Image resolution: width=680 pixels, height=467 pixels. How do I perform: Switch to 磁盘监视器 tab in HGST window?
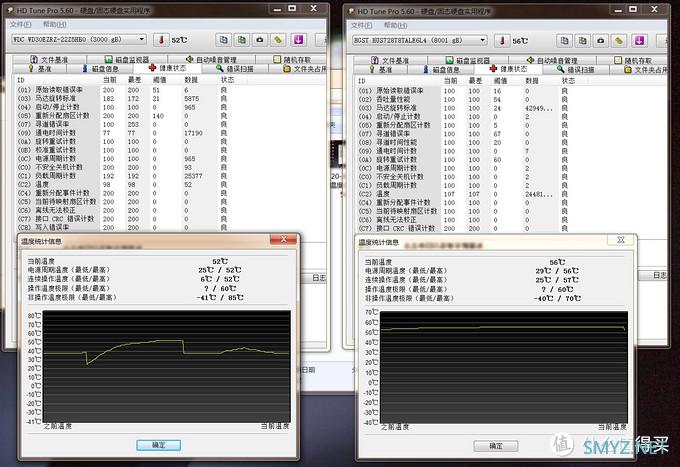(468, 60)
